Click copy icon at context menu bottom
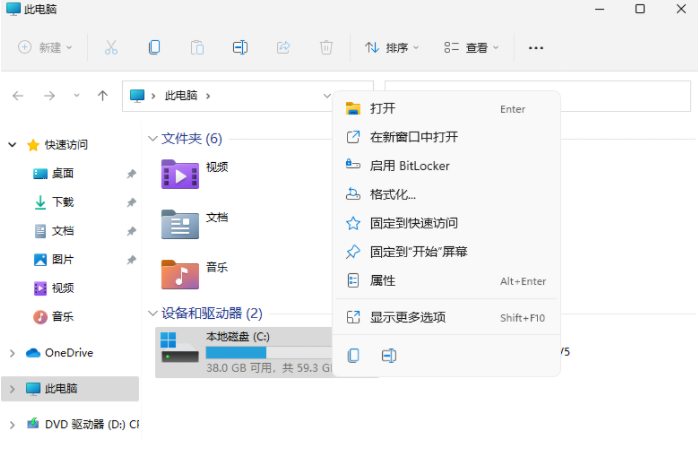The image size is (700, 454). pos(353,355)
